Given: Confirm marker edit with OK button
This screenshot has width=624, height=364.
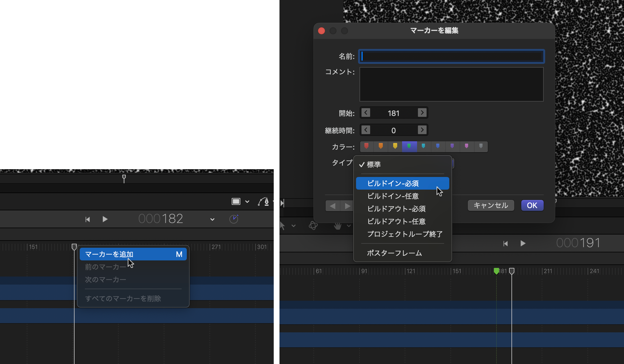Looking at the screenshot, I should coord(532,205).
